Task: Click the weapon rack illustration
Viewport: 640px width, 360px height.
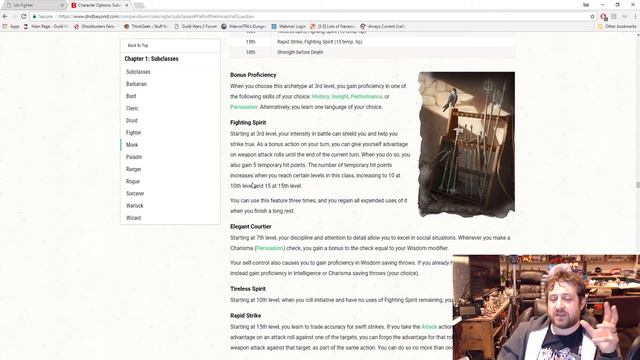Action: [467, 144]
